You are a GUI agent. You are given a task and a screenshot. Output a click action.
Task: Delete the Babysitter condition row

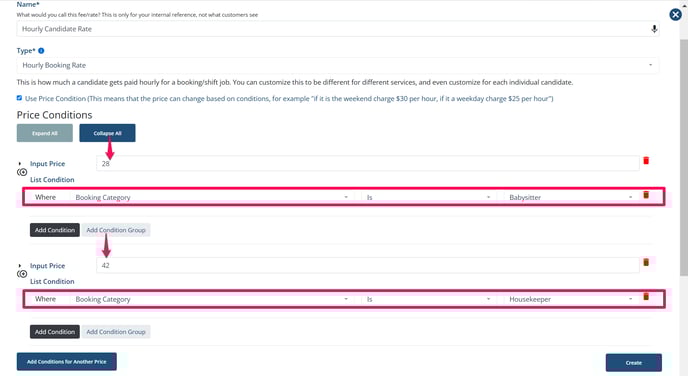646,195
